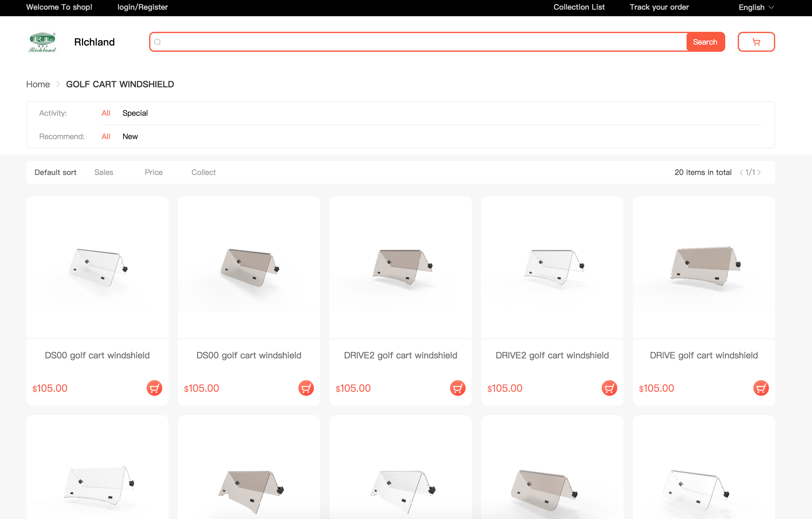
Task: Open the Collection List link
Action: [x=579, y=7]
